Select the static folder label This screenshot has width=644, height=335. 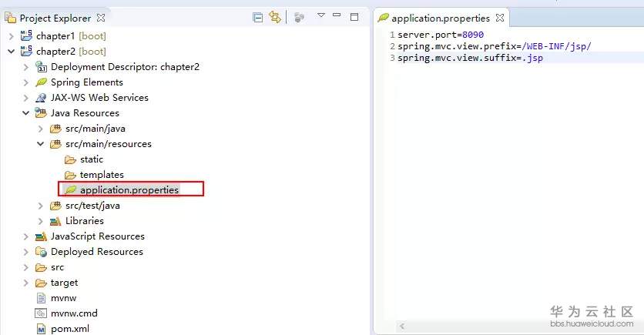92,159
